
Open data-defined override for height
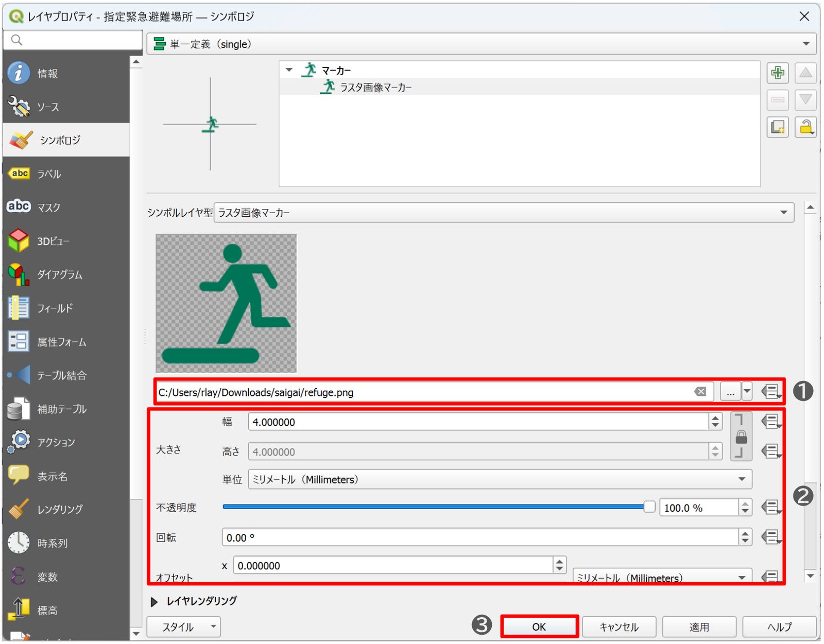771,451
